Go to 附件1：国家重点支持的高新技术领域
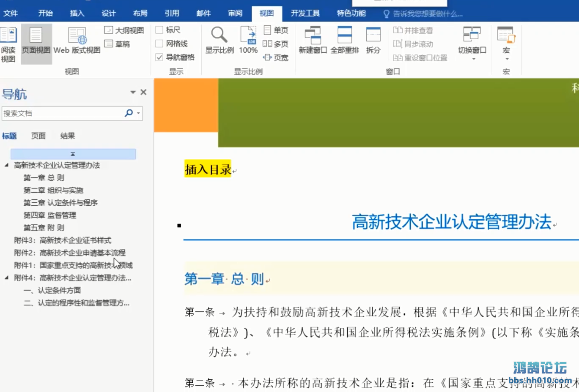The image size is (579, 392). [x=73, y=265]
